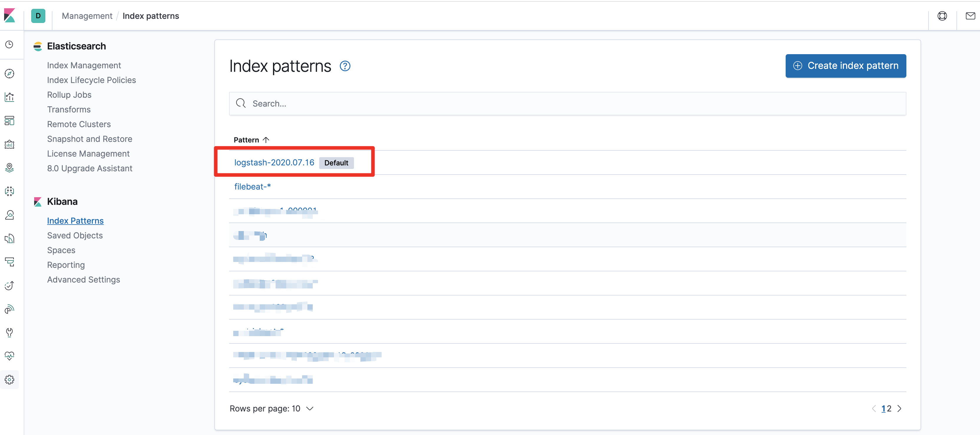980x435 pixels.
Task: Open newsfeed mail icon in header
Action: 970,16
